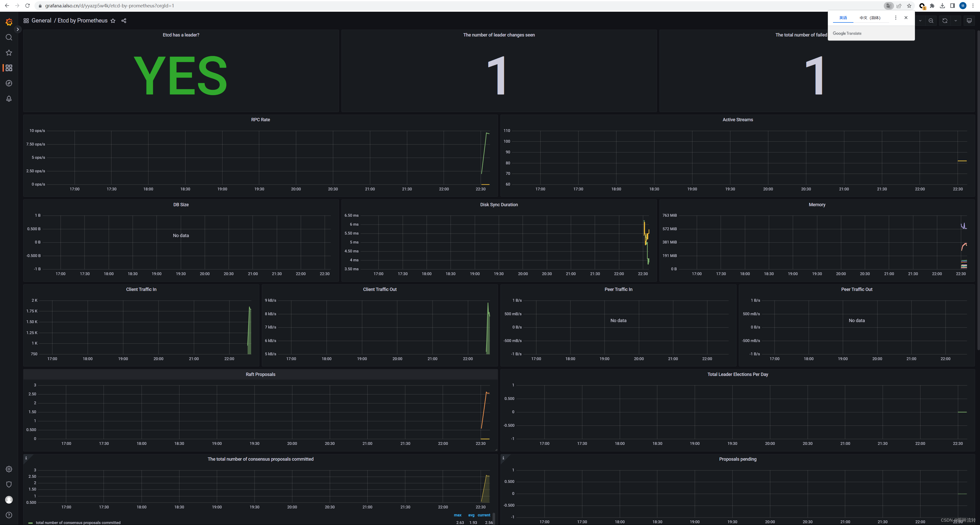Share this page from the address bar
This screenshot has width=980, height=525.
pyautogui.click(x=899, y=6)
